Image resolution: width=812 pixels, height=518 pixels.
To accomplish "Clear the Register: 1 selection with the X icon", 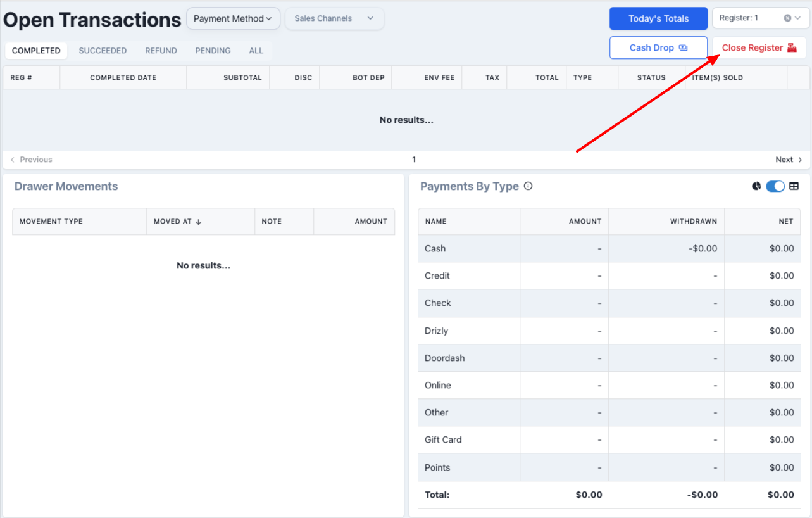I will (787, 18).
